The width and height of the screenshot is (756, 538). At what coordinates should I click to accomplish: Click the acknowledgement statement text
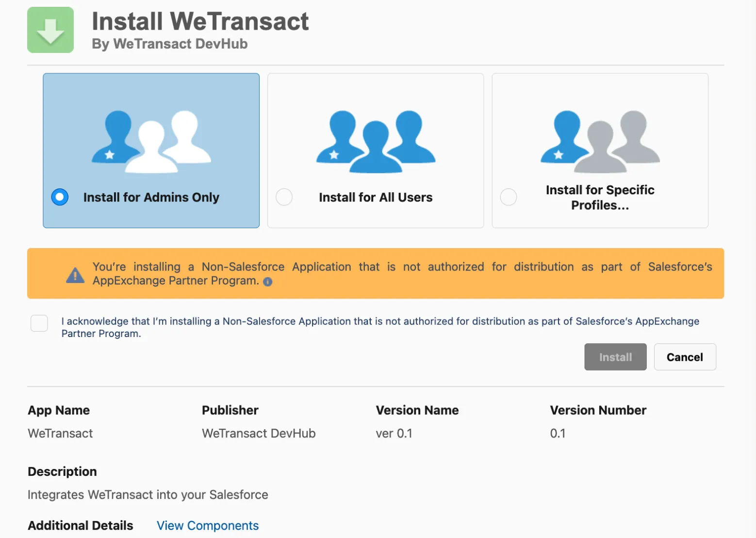click(x=380, y=327)
